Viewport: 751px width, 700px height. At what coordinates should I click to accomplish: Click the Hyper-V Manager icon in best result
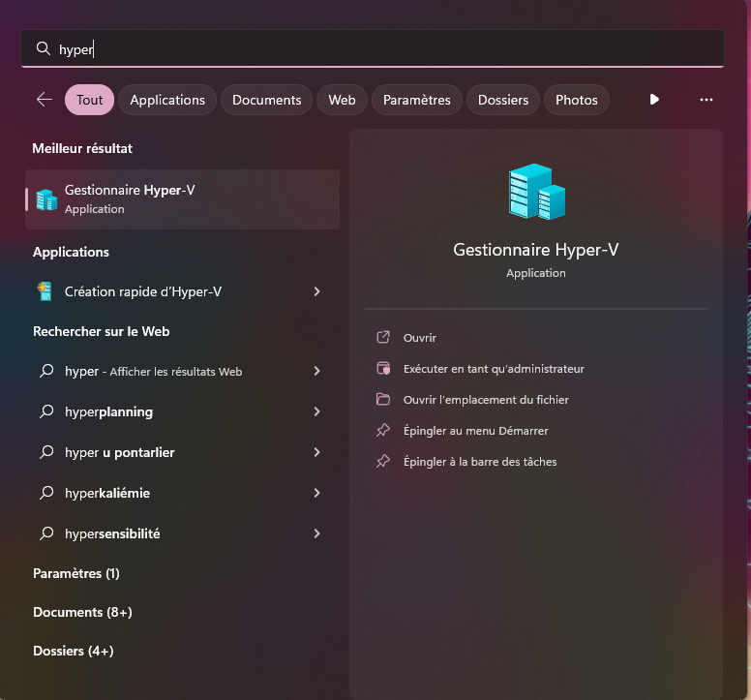46,199
